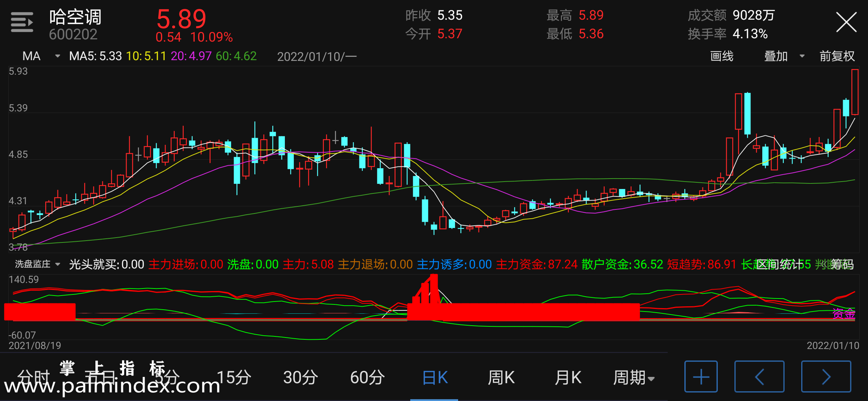Click the end date 2022/01/10 label

tap(833, 346)
